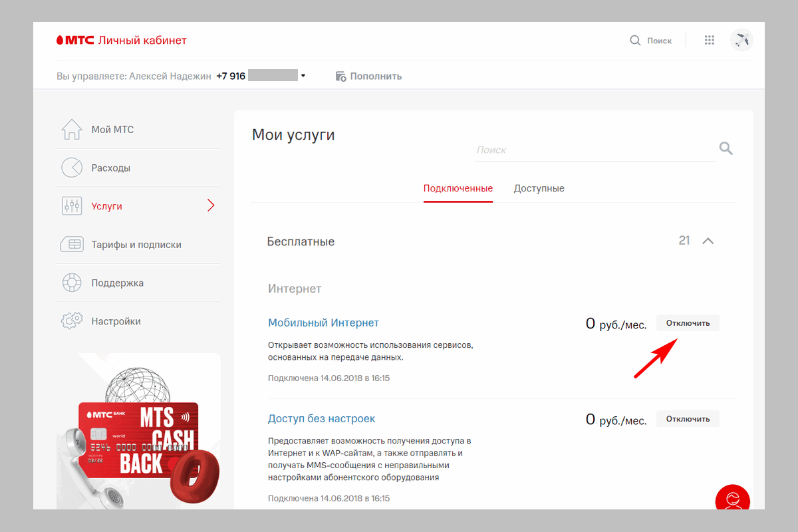Viewport: 798px width, 532px height.
Task: Click the Бесплатные section title
Action: (301, 241)
